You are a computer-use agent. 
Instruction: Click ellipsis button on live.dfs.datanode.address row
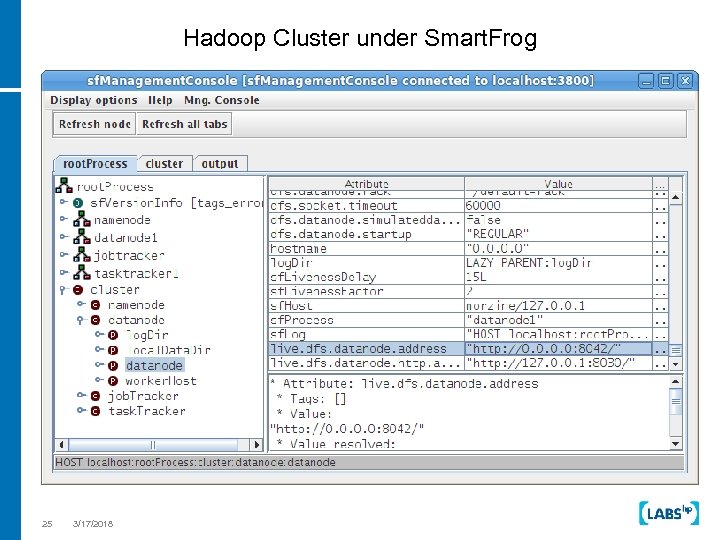(x=660, y=349)
